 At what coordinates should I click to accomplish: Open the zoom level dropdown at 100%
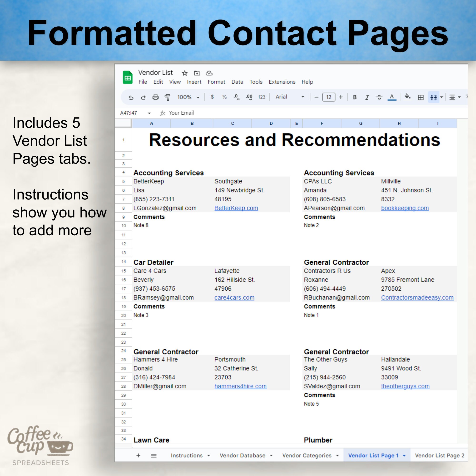(188, 97)
